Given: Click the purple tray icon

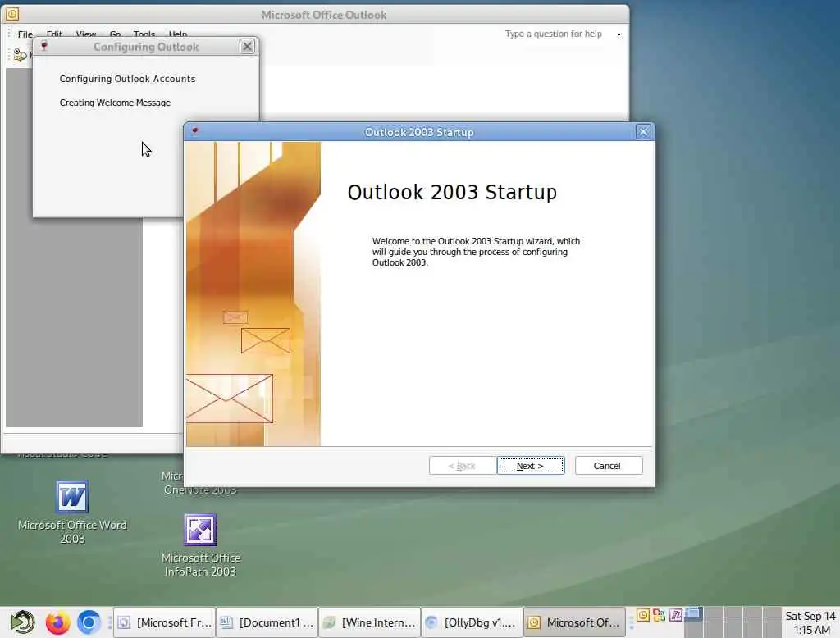Looking at the screenshot, I should [676, 616].
